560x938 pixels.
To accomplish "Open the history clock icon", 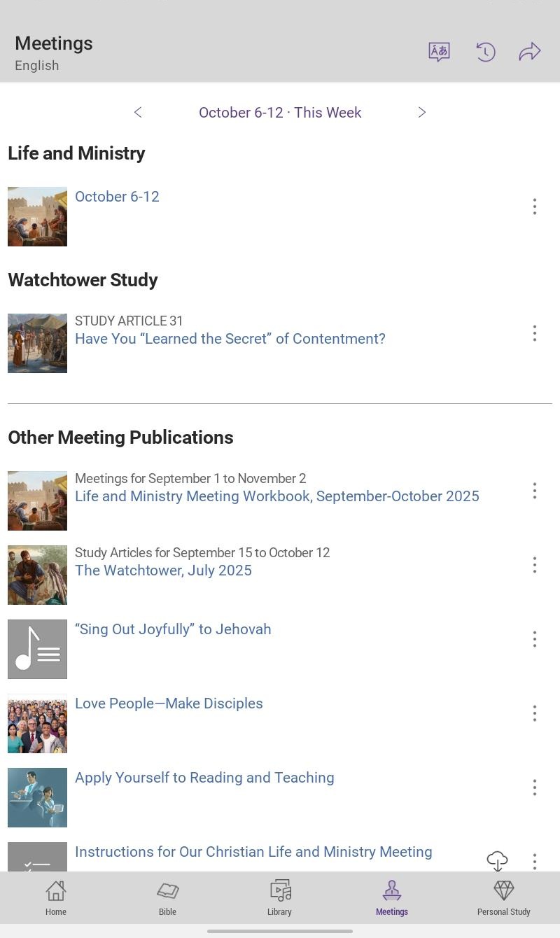I will (486, 52).
